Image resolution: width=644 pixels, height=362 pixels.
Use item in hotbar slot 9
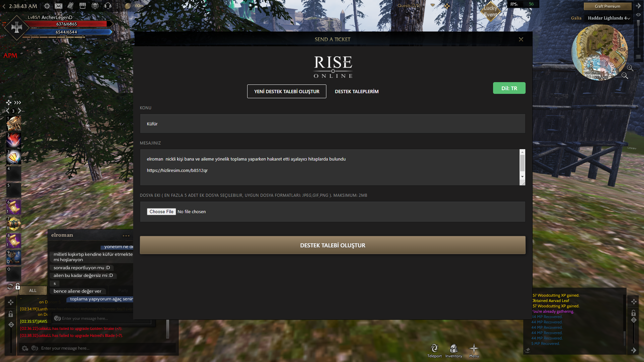[14, 257]
